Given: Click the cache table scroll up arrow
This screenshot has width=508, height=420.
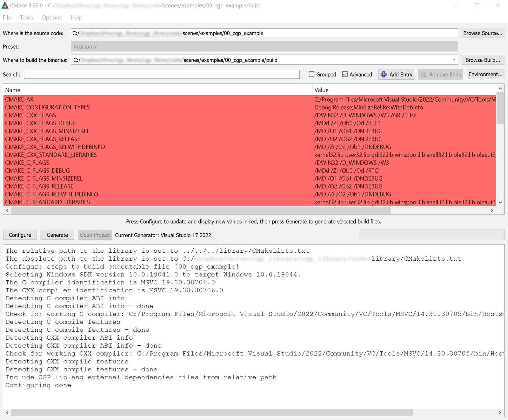Looking at the screenshot, I should coord(500,88).
